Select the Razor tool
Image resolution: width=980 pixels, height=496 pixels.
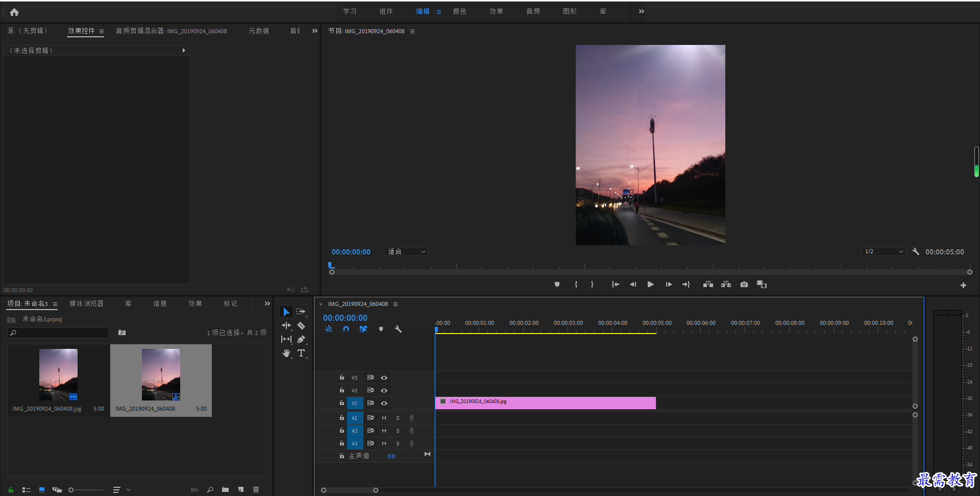tap(301, 325)
